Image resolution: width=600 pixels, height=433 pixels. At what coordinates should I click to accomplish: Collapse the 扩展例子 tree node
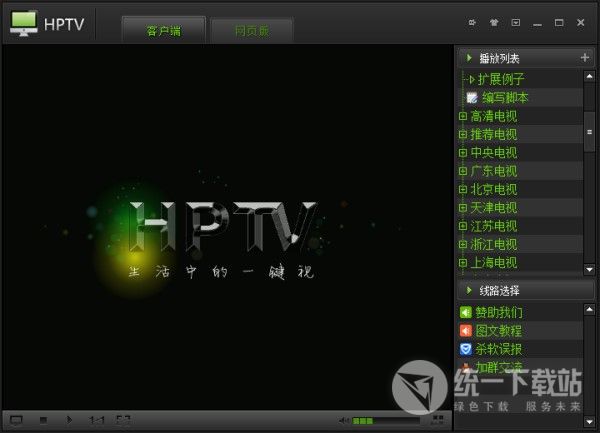[x=471, y=79]
